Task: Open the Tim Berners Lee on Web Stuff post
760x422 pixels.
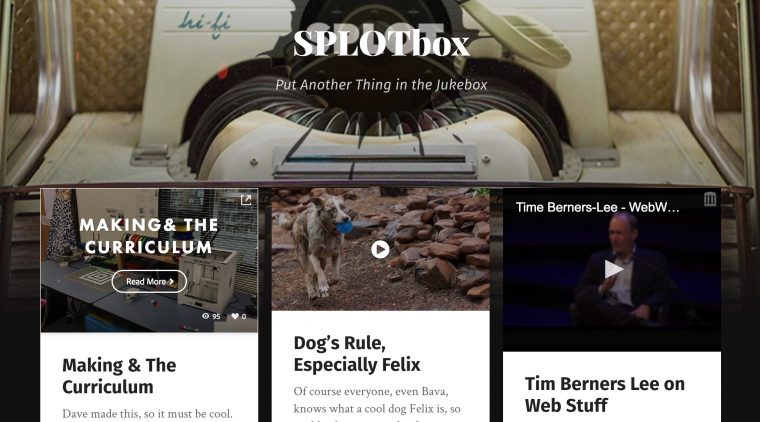Action: point(604,394)
